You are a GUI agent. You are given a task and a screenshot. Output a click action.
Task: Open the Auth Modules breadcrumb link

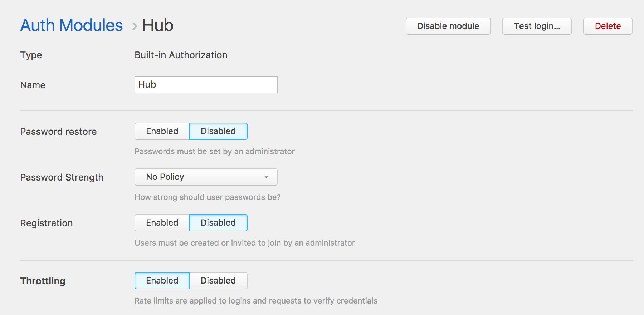[x=72, y=25]
